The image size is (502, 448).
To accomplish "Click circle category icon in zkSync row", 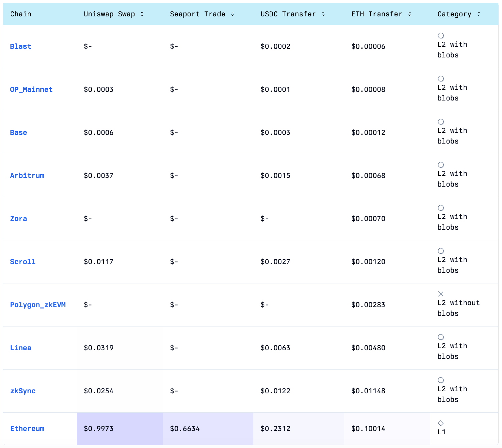I will [x=441, y=380].
